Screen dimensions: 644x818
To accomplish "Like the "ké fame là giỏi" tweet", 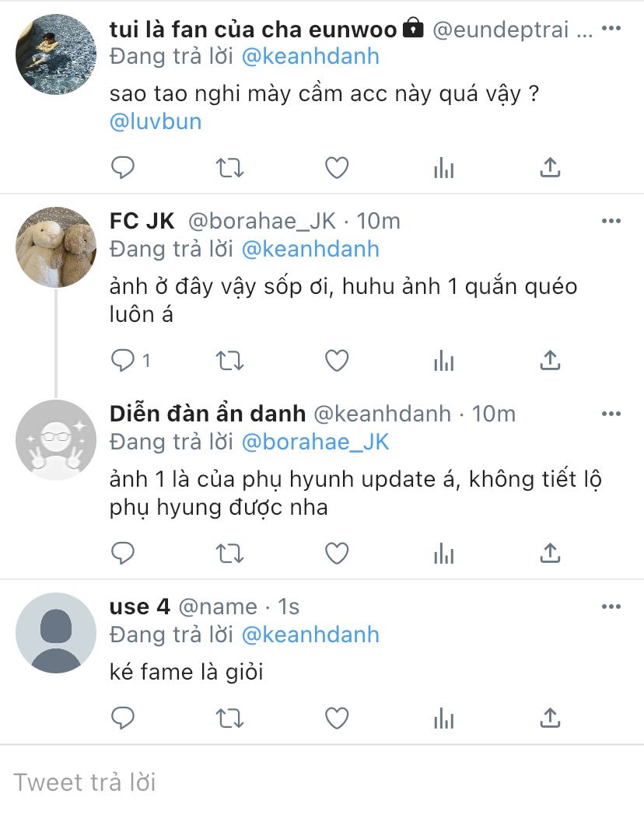I will pyautogui.click(x=337, y=718).
